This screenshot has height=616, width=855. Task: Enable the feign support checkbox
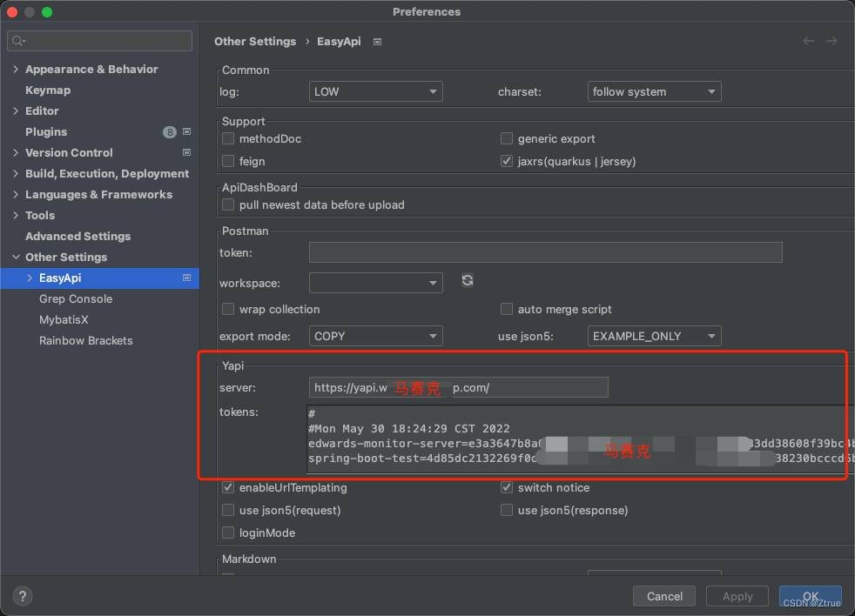click(228, 161)
